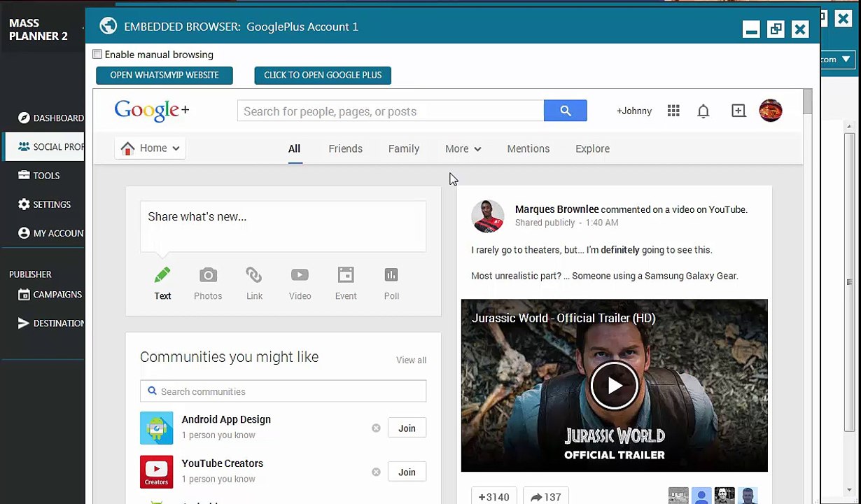Viewport: 861px width, 504px height.
Task: Dismiss YouTube Creators suggestion
Action: click(376, 472)
